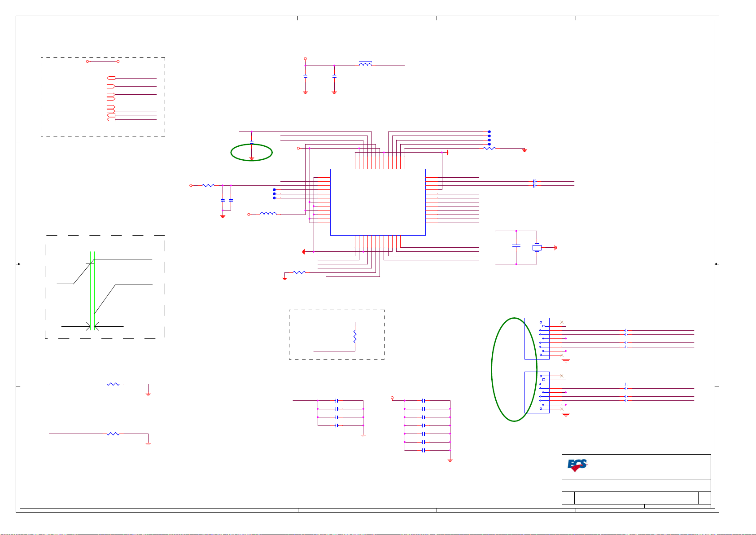Select the inductor left of the main IC
This screenshot has width=756, height=535.
268,214
